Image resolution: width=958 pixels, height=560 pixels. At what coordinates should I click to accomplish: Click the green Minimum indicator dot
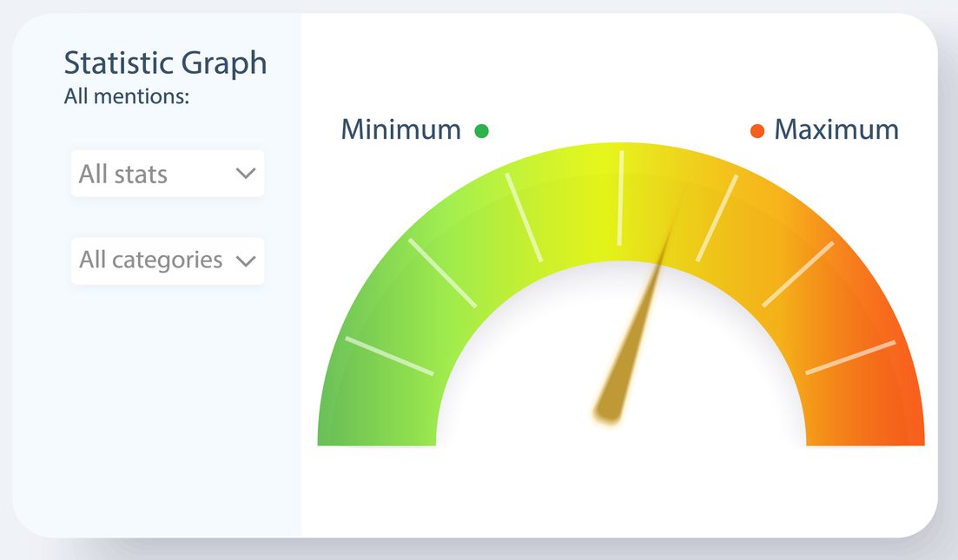click(x=481, y=131)
